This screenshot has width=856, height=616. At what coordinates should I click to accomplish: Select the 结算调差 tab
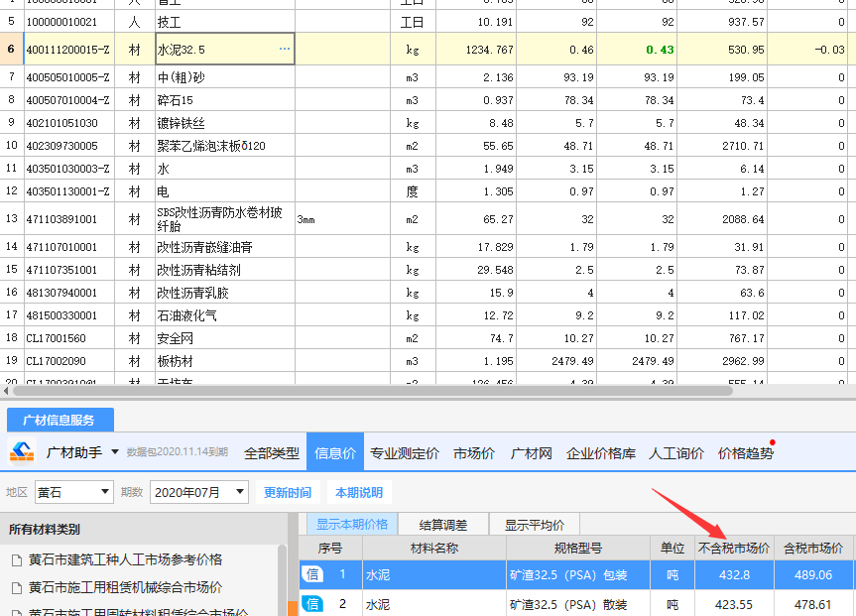[x=443, y=525]
